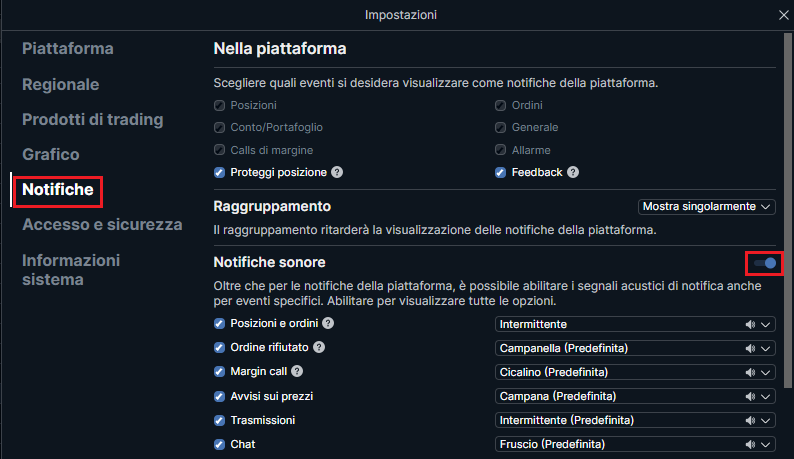Preview the Campanella sound via speaker icon
The image size is (794, 459).
(750, 349)
